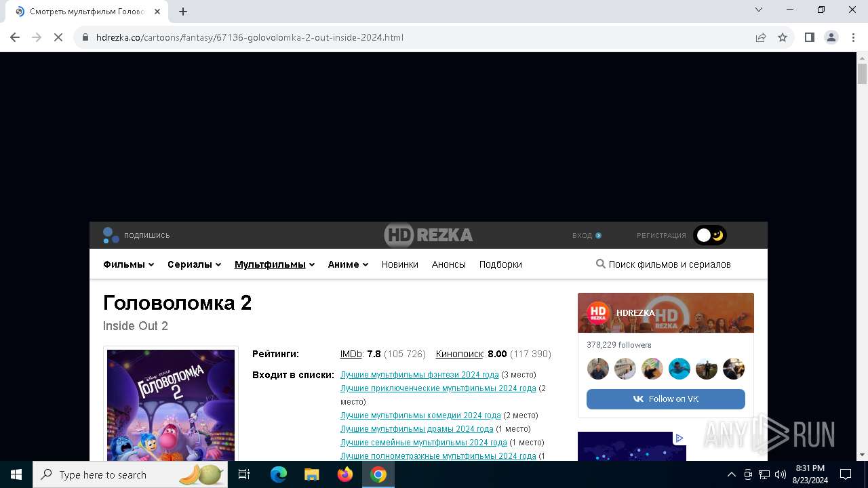Share this page from the address bar
Viewport: 868px width, 488px height.
pos(761,37)
